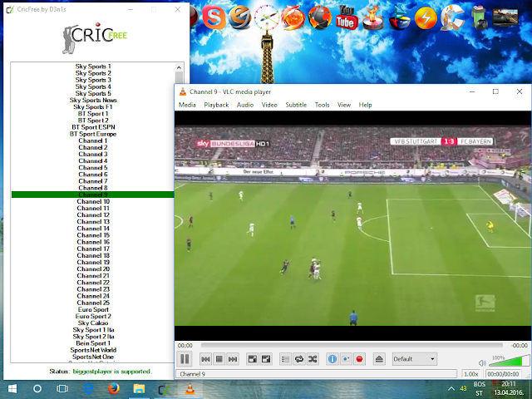The height and width of the screenshot is (399, 532).
Task: Select BT Sport Europe channel
Action: point(93,134)
